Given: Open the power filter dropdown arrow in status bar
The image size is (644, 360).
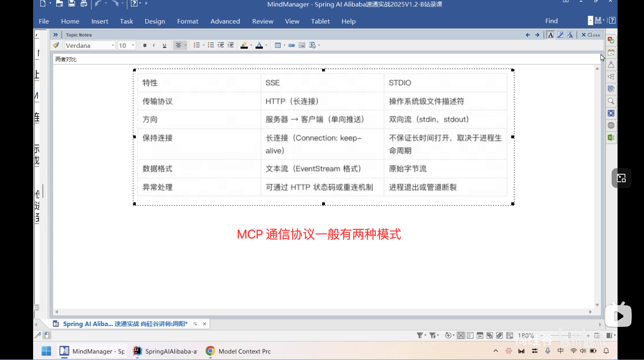Looking at the screenshot, I should [x=438, y=335].
